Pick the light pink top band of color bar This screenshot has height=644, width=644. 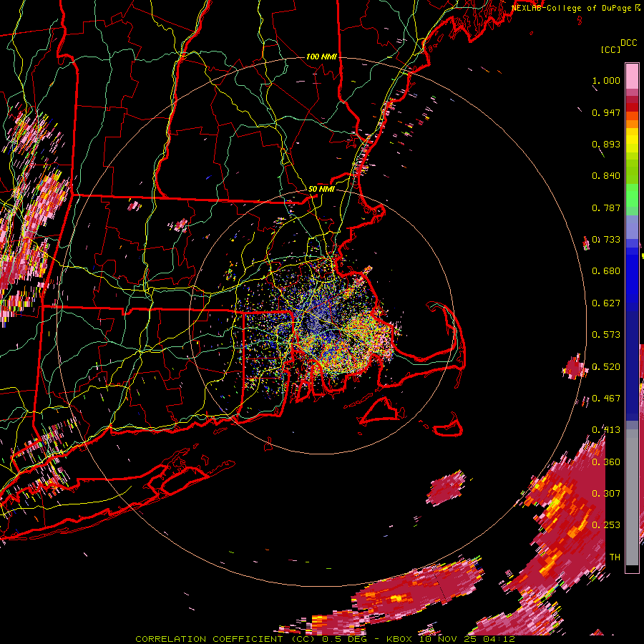click(632, 76)
